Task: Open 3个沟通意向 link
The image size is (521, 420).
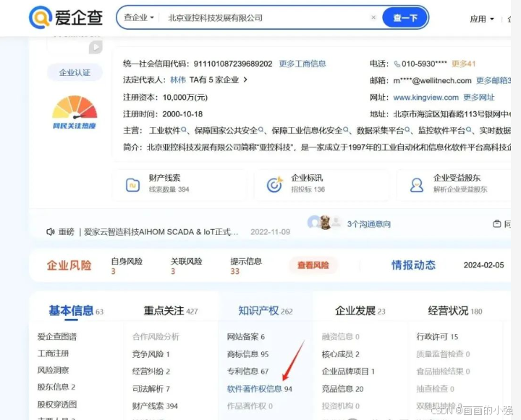Action: click(369, 224)
